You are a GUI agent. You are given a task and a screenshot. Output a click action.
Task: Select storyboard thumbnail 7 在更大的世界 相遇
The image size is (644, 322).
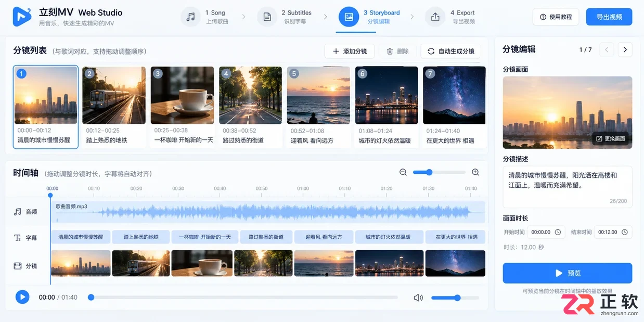click(455, 107)
